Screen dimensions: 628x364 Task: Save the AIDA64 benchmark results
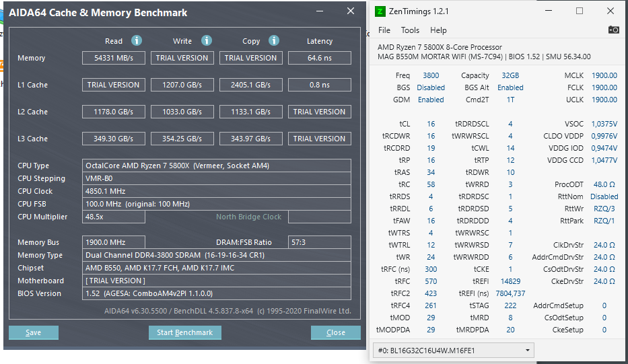34,332
